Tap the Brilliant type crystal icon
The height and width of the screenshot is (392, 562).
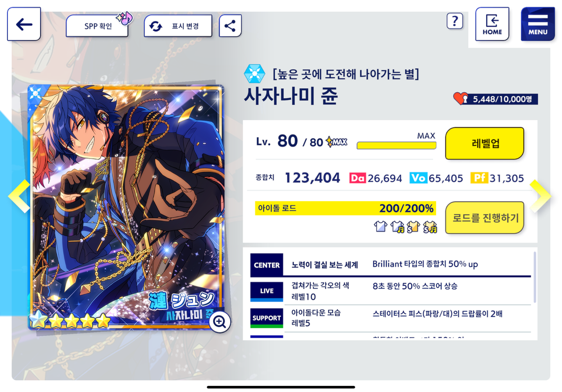pos(254,74)
